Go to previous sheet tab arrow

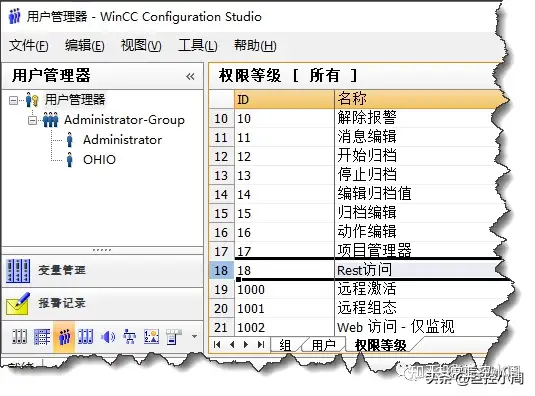(x=232, y=344)
